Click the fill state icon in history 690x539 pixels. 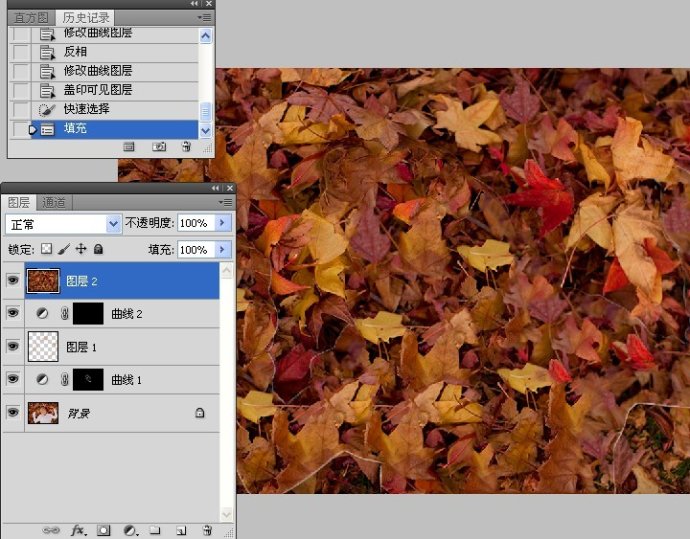point(47,129)
